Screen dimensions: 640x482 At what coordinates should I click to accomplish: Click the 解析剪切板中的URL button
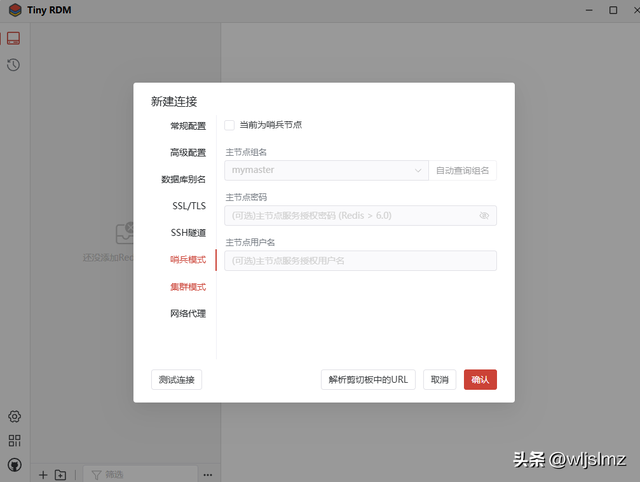click(368, 380)
